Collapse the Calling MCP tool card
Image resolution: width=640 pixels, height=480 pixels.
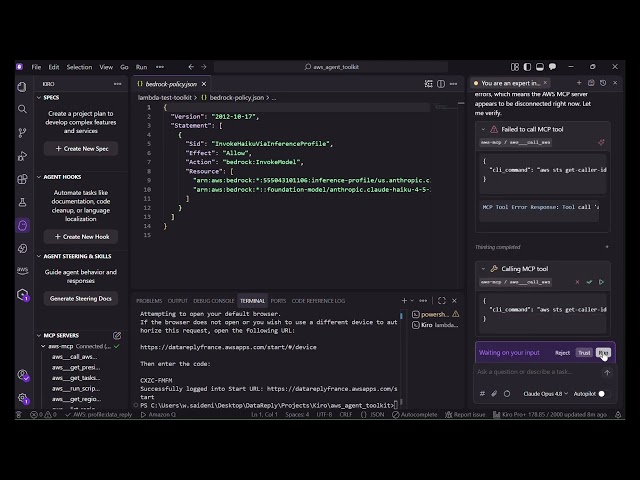(x=483, y=269)
